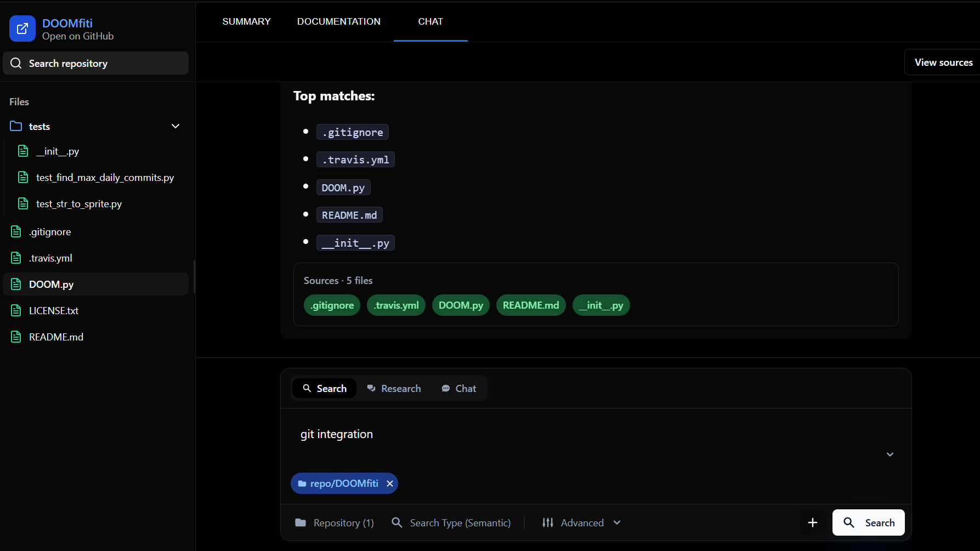Click the file icon beside test_str_to_sprite.py
The image size is (980, 551).
pos(23,203)
